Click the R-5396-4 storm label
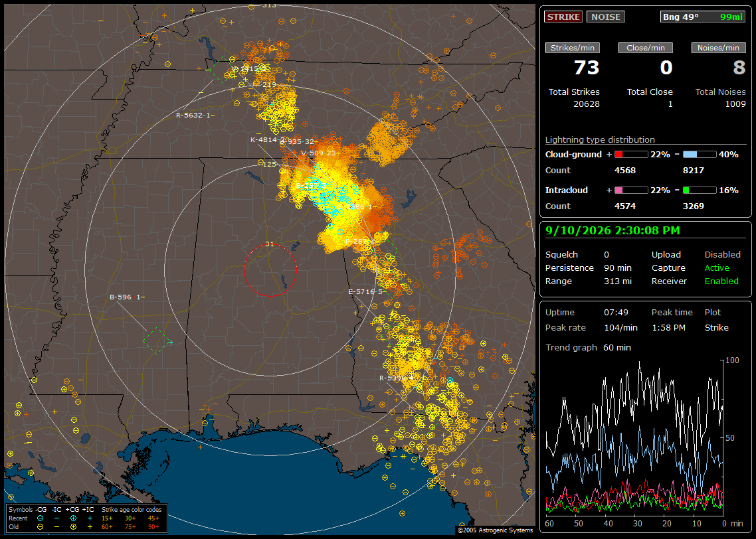The width and height of the screenshot is (756, 539). tap(397, 378)
